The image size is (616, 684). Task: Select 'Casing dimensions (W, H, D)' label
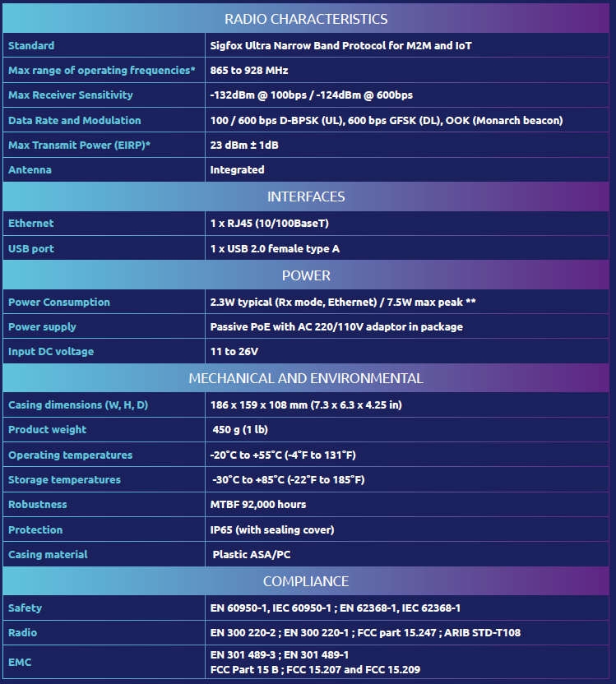tap(78, 405)
